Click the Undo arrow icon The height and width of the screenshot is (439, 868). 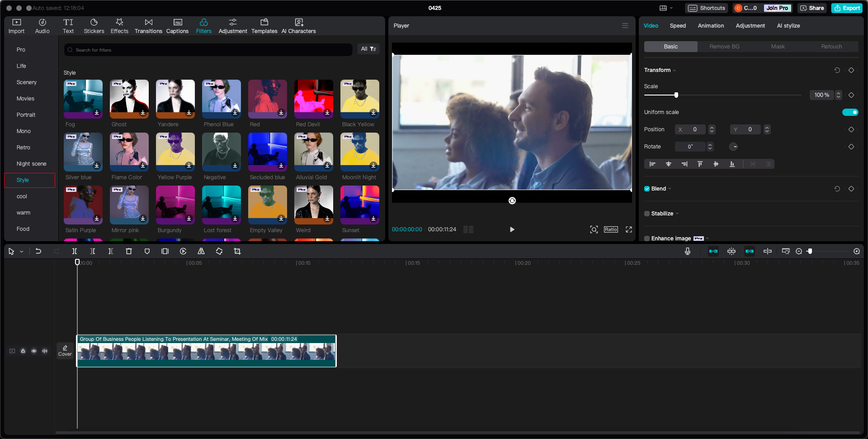[x=38, y=251]
